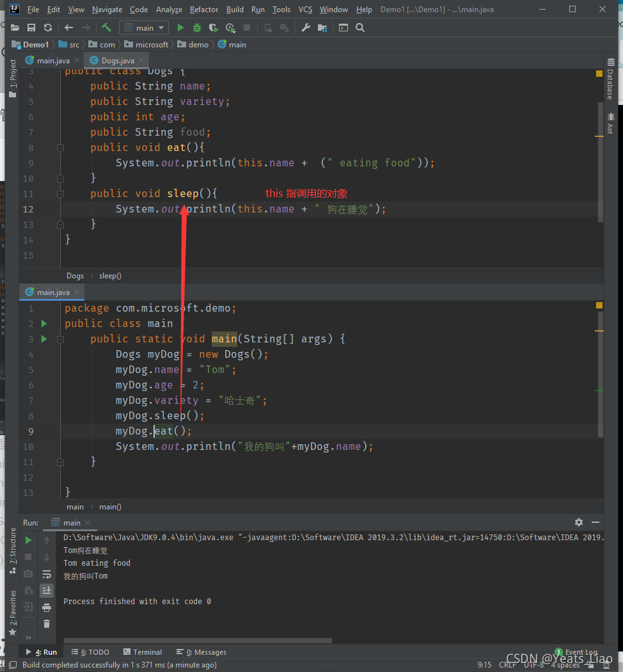The height and width of the screenshot is (672, 623).
Task: Click the Save All toolbar icon
Action: tap(31, 28)
